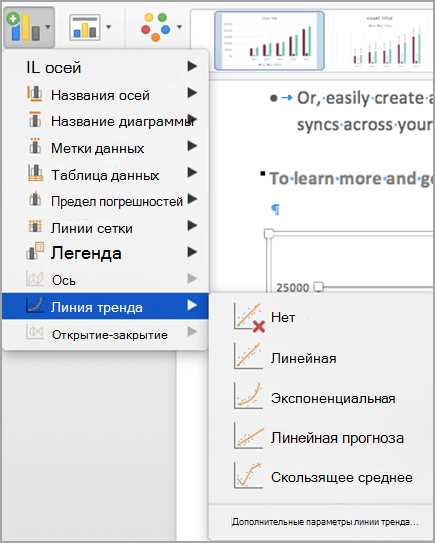Choose the Линейная trendline icon

[x=248, y=356]
